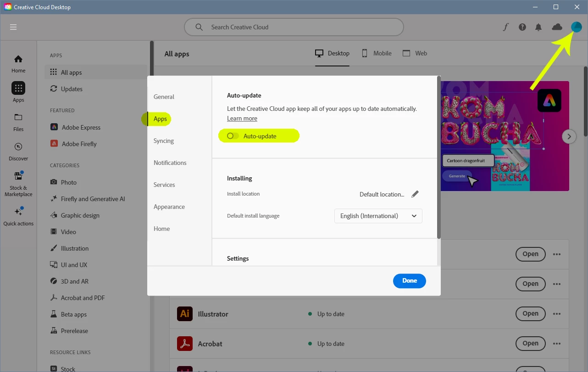Open more options in first app row

click(557, 254)
